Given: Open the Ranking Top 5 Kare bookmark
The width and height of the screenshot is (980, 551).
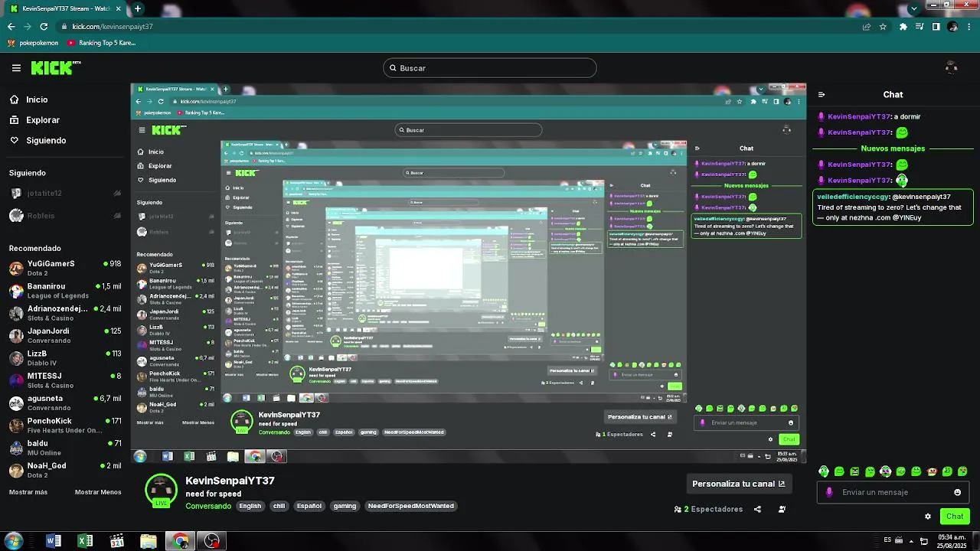Looking at the screenshot, I should point(102,43).
